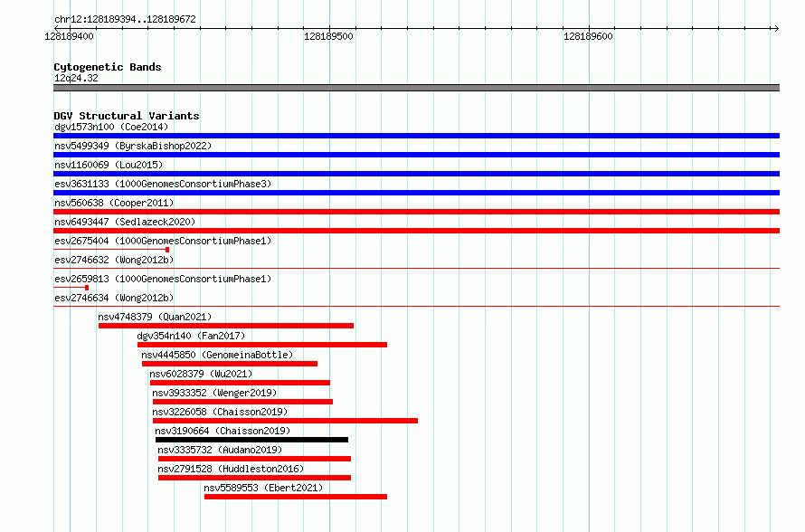Click ruler position 128189400
This screenshot has width=805, height=532.
pos(70,36)
